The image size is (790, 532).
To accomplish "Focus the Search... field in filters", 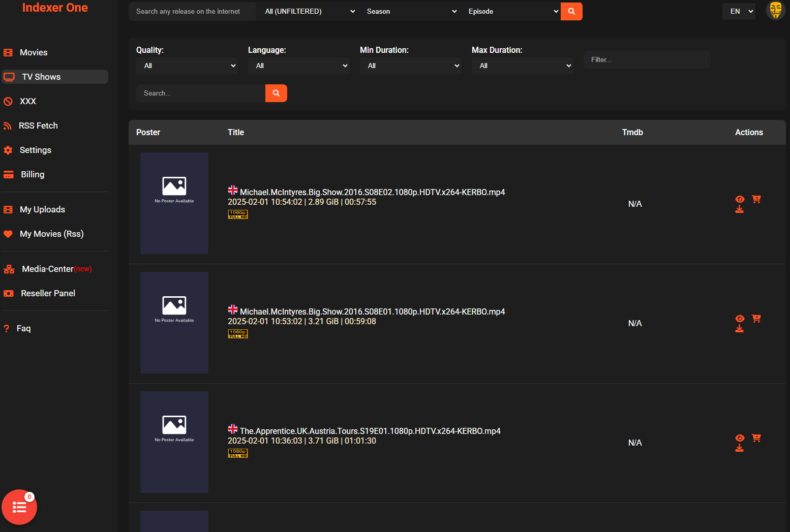I will [201, 93].
